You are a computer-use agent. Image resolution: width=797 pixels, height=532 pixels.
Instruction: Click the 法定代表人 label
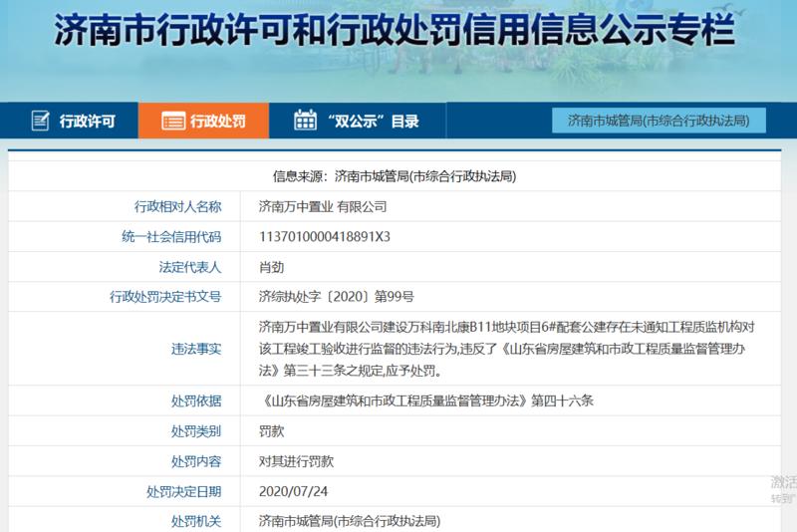[190, 267]
